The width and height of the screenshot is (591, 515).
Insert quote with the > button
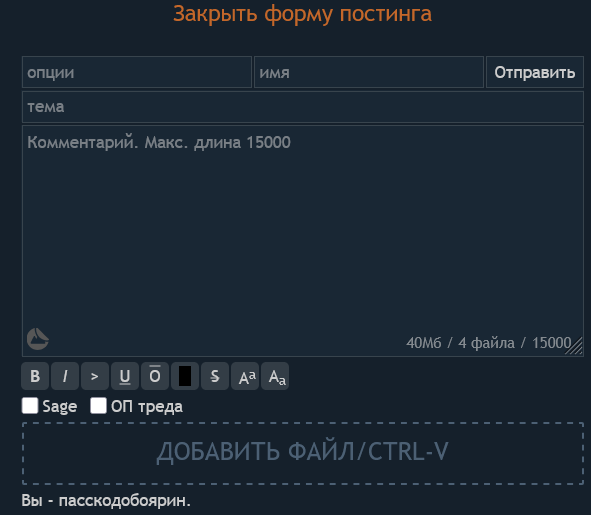(x=95, y=376)
